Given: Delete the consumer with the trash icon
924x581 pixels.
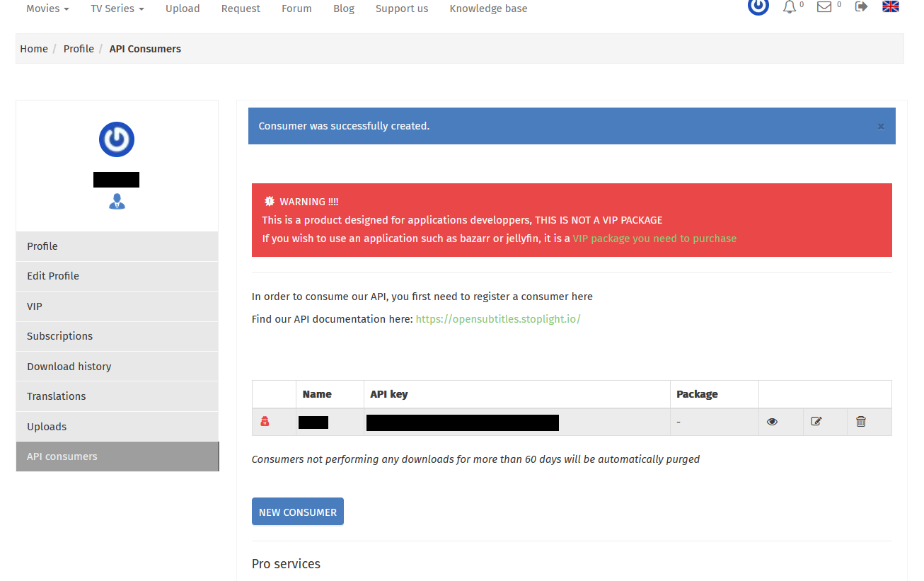Looking at the screenshot, I should point(860,421).
